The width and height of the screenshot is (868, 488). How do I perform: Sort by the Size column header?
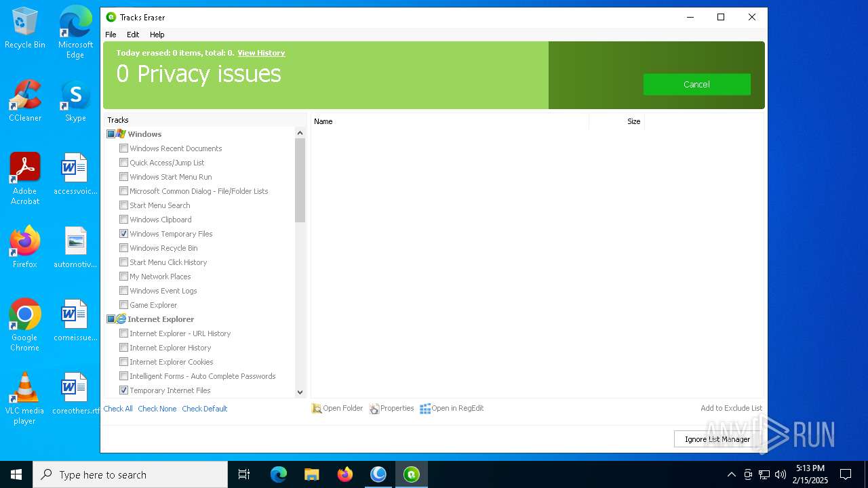pos(616,121)
